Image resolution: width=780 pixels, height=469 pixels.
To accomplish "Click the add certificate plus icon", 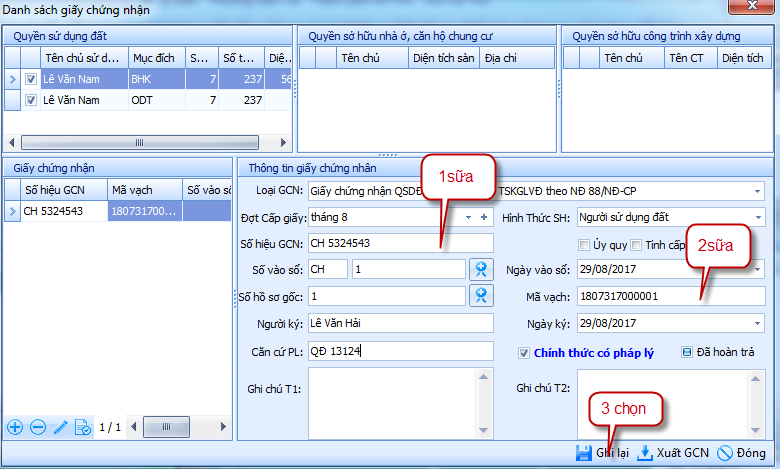I will (x=15, y=427).
